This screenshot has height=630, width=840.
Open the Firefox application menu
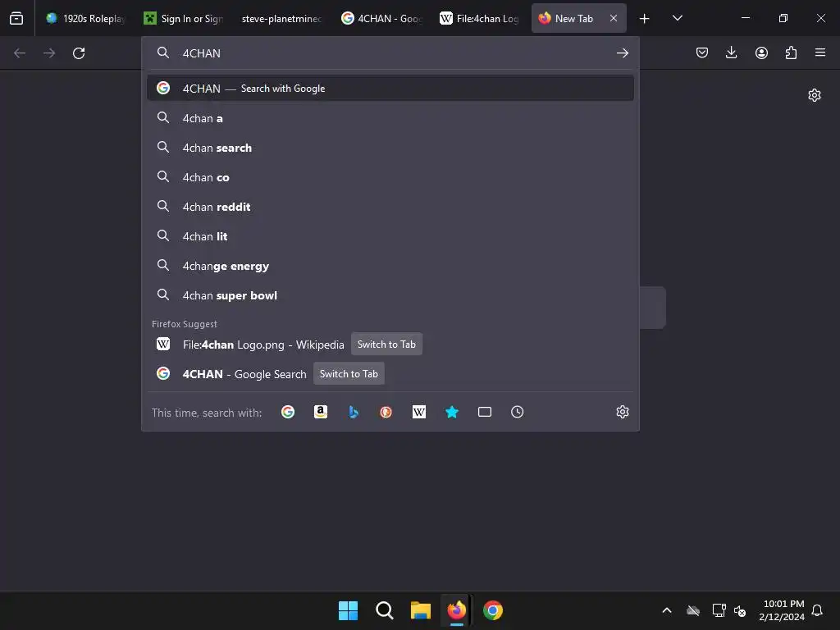[x=820, y=52]
